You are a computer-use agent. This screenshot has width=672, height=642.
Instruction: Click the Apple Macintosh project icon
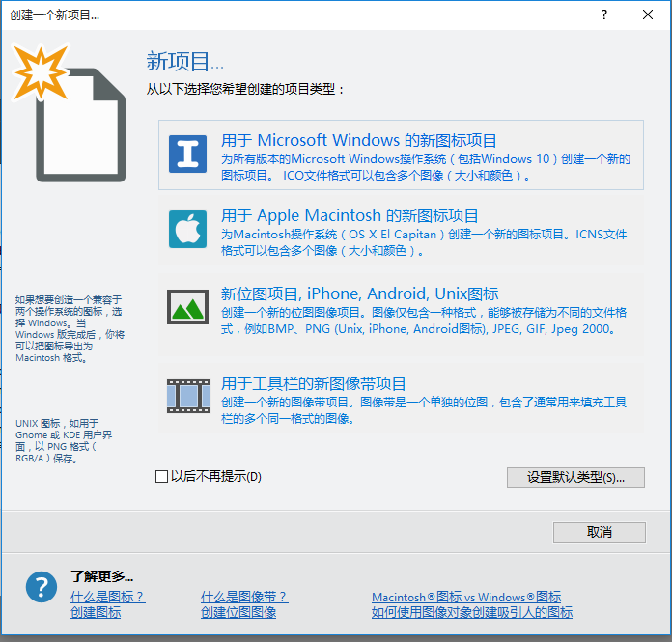(x=187, y=229)
